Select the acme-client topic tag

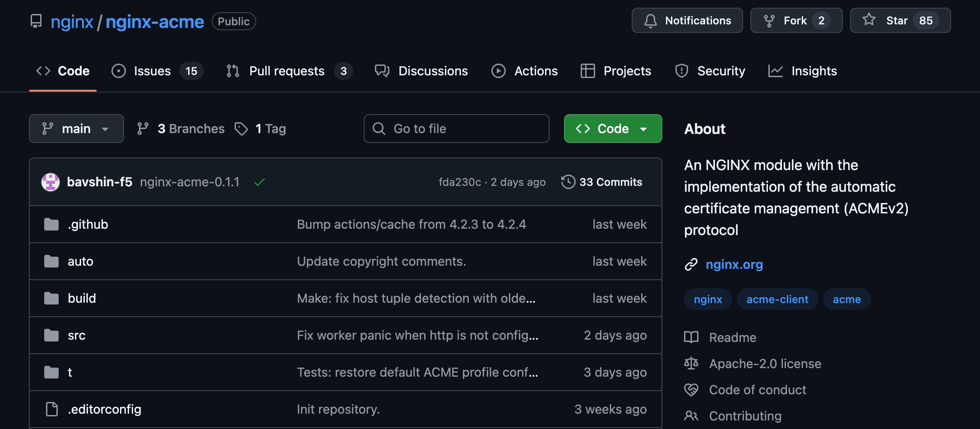coord(777,299)
